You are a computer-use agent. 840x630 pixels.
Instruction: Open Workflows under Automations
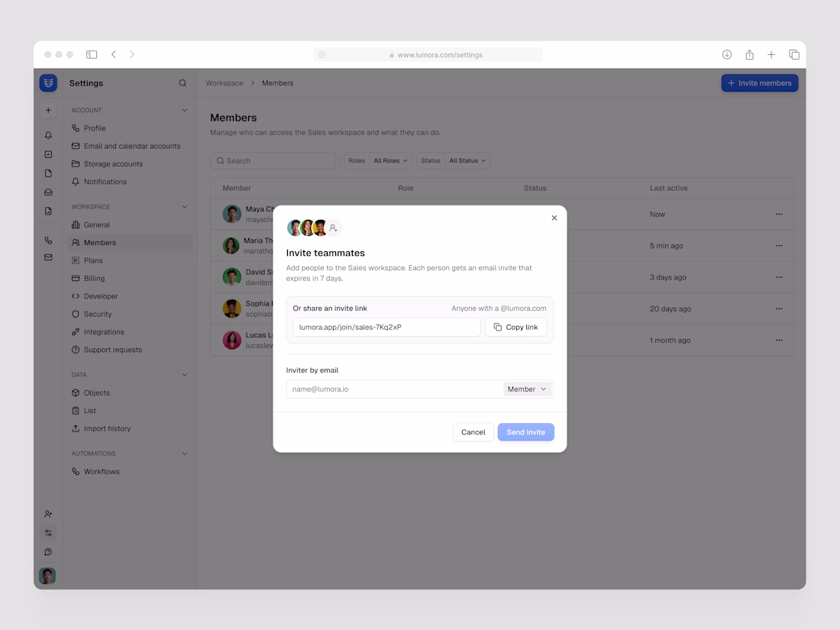coord(130,472)
